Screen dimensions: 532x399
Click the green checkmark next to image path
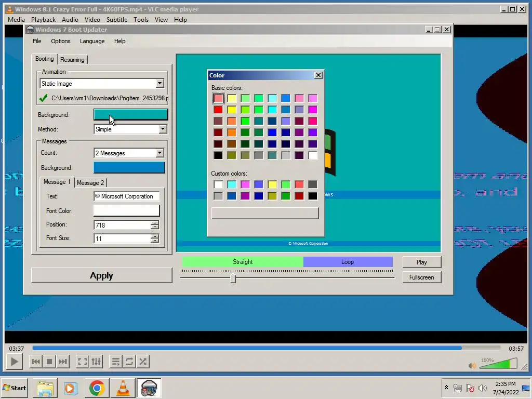[44, 98]
